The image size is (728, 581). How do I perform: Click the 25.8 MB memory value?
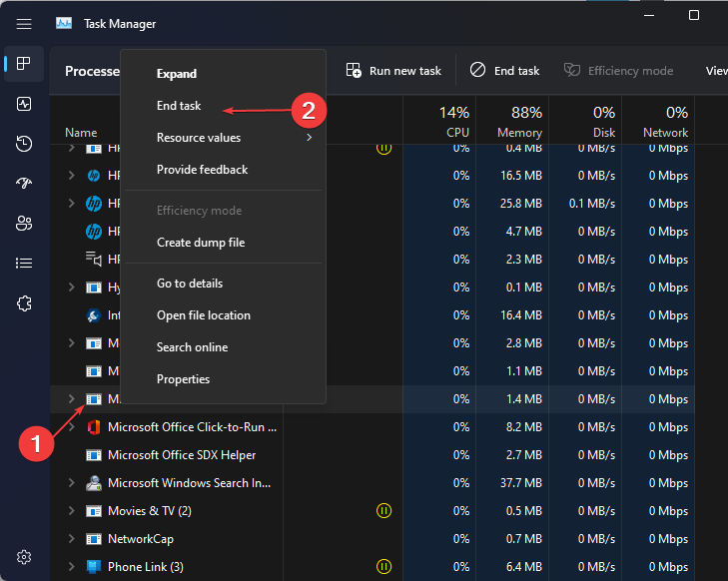[521, 204]
